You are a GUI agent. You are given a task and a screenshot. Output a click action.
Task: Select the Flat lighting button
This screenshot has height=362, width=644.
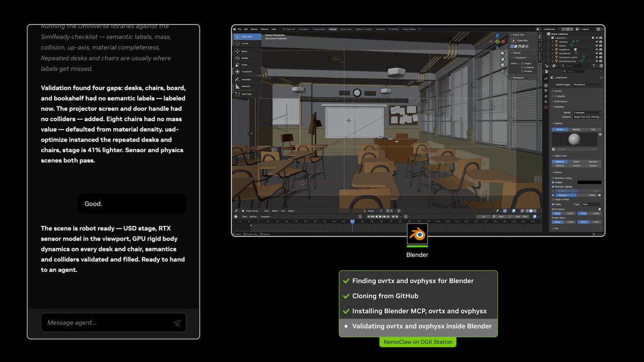click(592, 129)
